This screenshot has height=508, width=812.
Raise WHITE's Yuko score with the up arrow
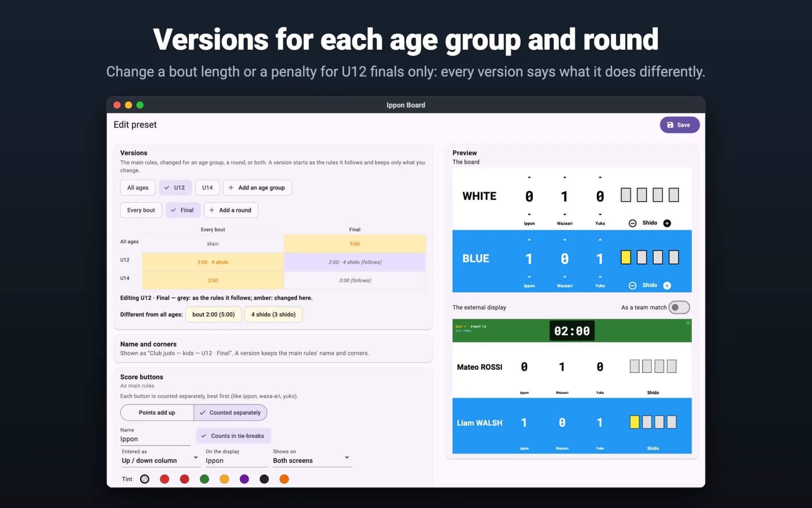pos(600,177)
